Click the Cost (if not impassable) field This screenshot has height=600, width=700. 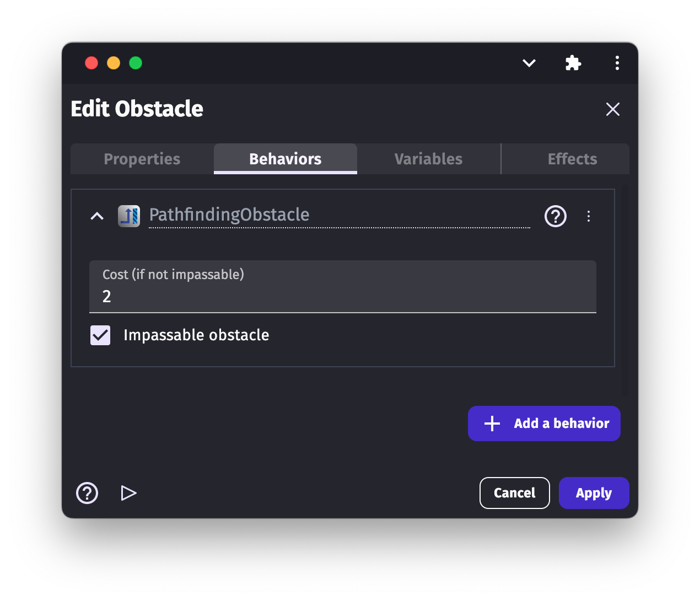click(343, 296)
